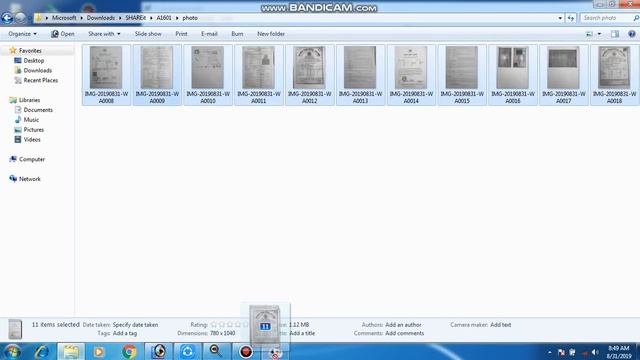The height and width of the screenshot is (360, 640).
Task: Refresh the photo folder view
Action: [571, 18]
